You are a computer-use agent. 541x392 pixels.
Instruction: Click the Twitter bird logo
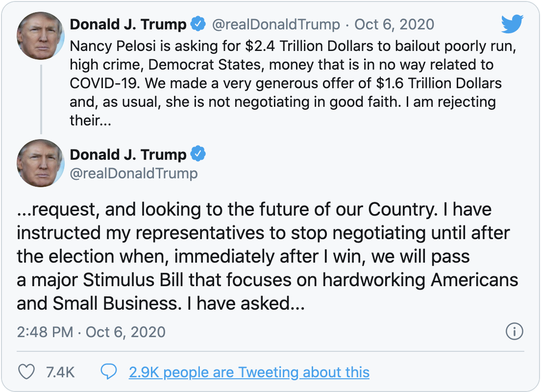(512, 24)
